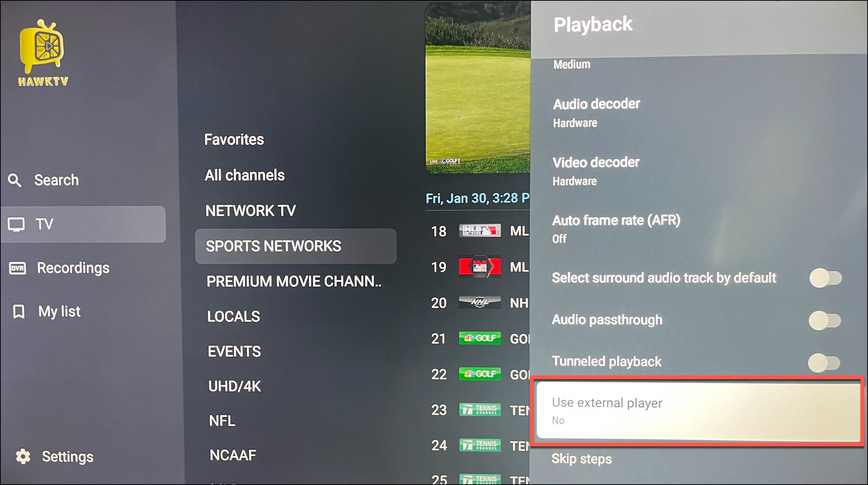
Task: Click the HawkTV logo
Action: point(43,53)
